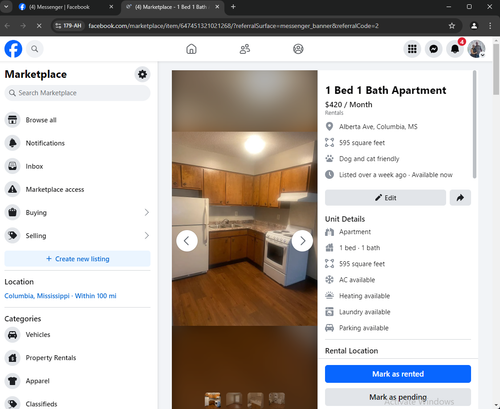Open Facebook search magnifier icon
Image resolution: width=500 pixels, height=409 pixels.
click(35, 49)
